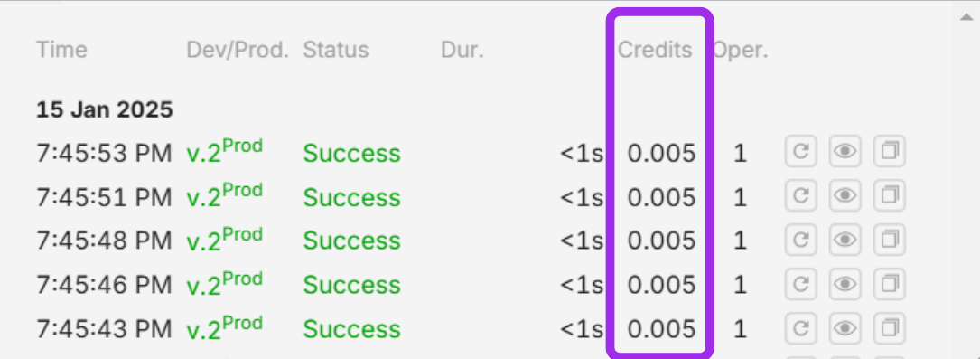Click rerun icon for 7:45:48 PM run
This screenshot has height=359, width=980.
tap(800, 240)
